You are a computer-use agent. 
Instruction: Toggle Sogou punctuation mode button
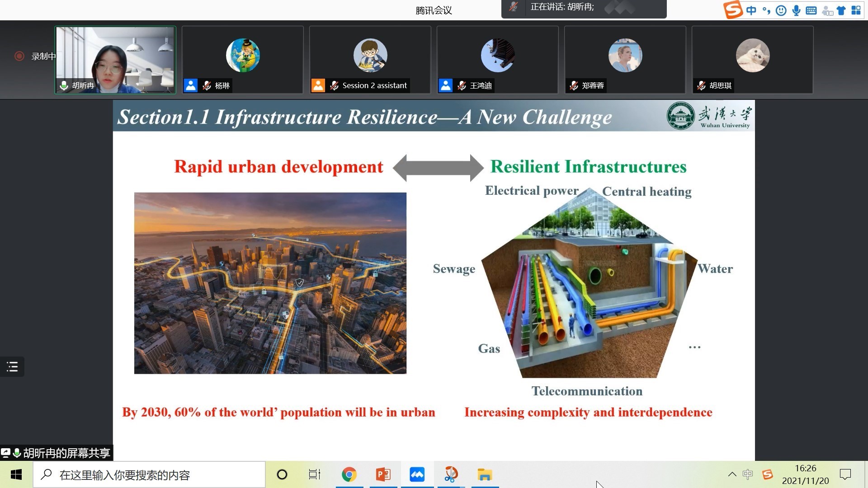(x=766, y=10)
